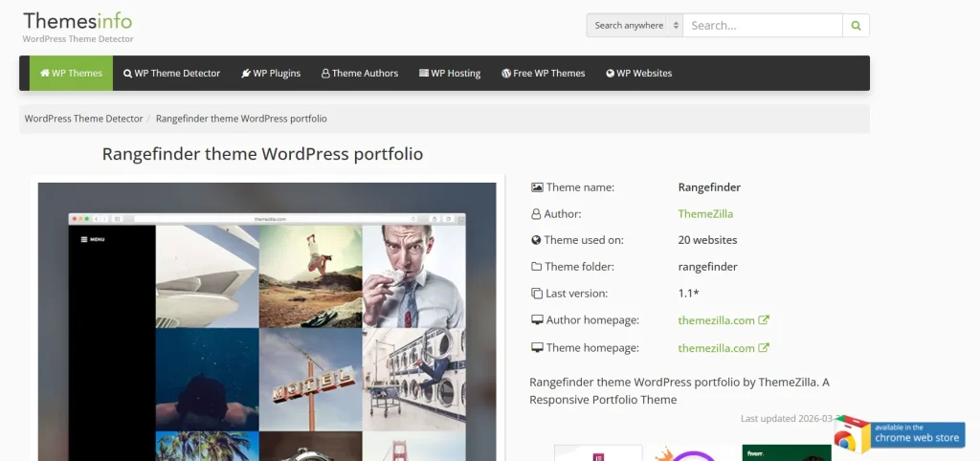Open WP Hosting menu item
Image resolution: width=980 pixels, height=461 pixels.
point(450,73)
